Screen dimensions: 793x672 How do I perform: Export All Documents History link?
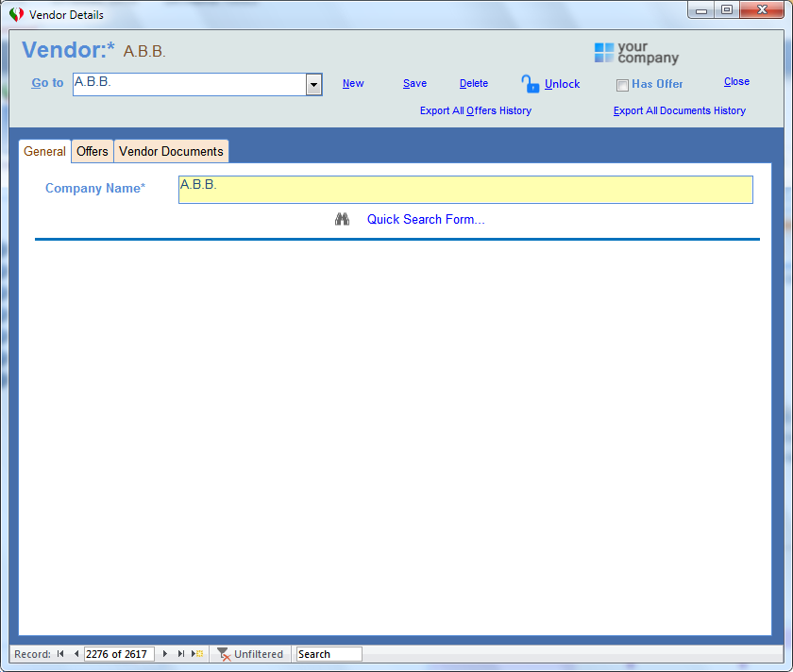pyautogui.click(x=679, y=110)
